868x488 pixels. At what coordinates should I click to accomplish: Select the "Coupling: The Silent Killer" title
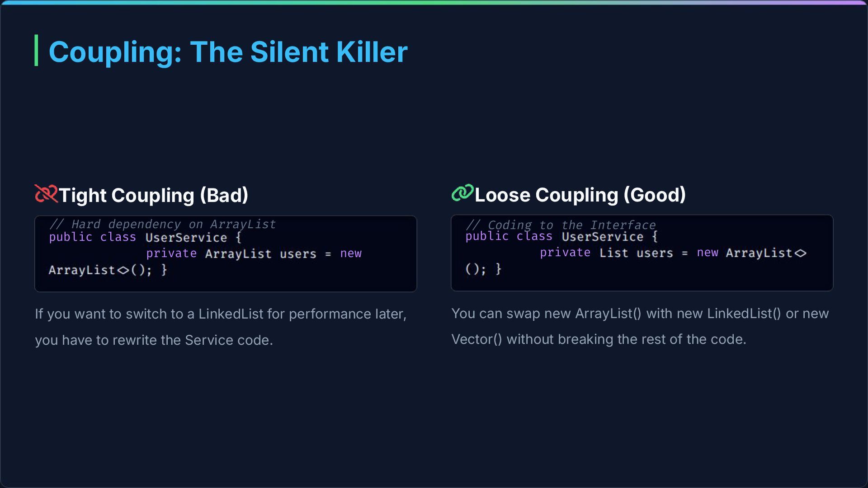click(x=228, y=52)
